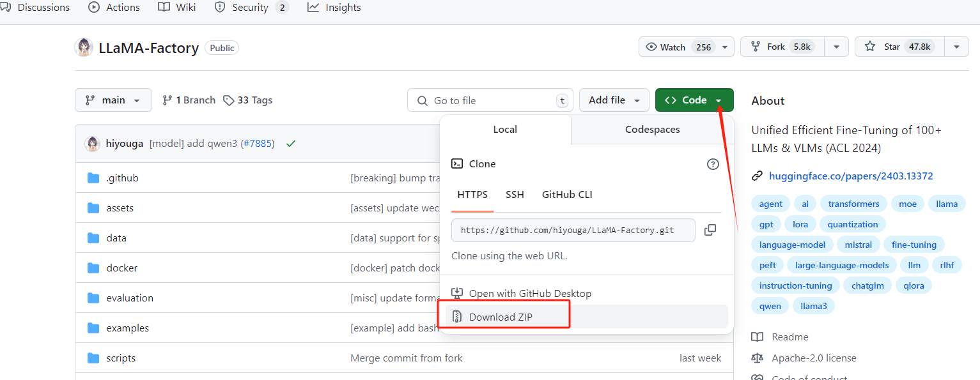Toggle the green Code dropdown button
The image size is (980, 380).
pyautogui.click(x=694, y=100)
